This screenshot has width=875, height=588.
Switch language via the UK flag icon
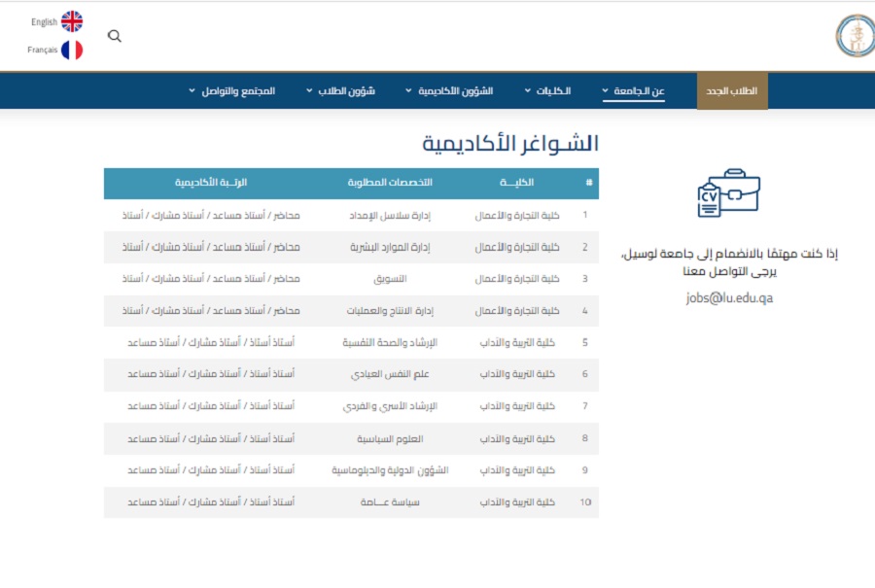(72, 21)
